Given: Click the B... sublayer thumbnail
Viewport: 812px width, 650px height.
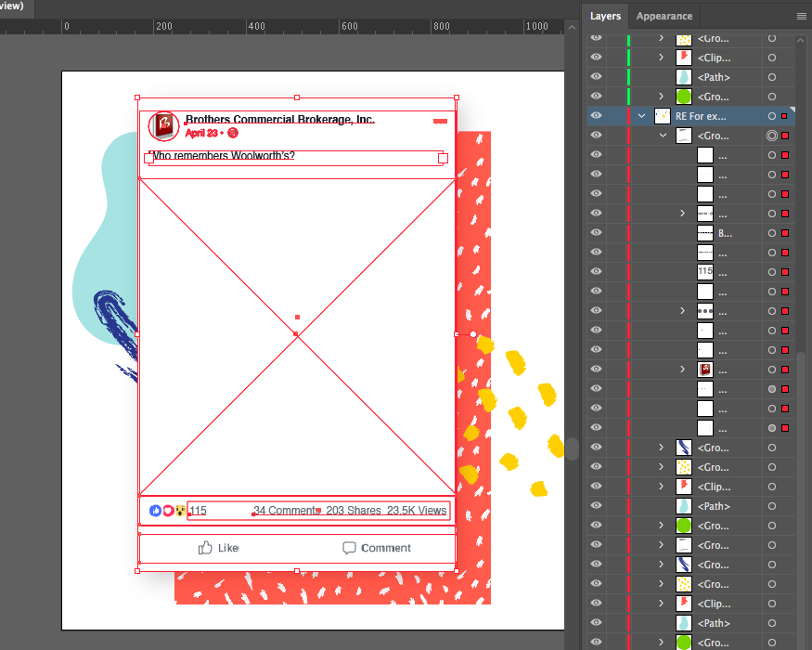Looking at the screenshot, I should [x=704, y=233].
